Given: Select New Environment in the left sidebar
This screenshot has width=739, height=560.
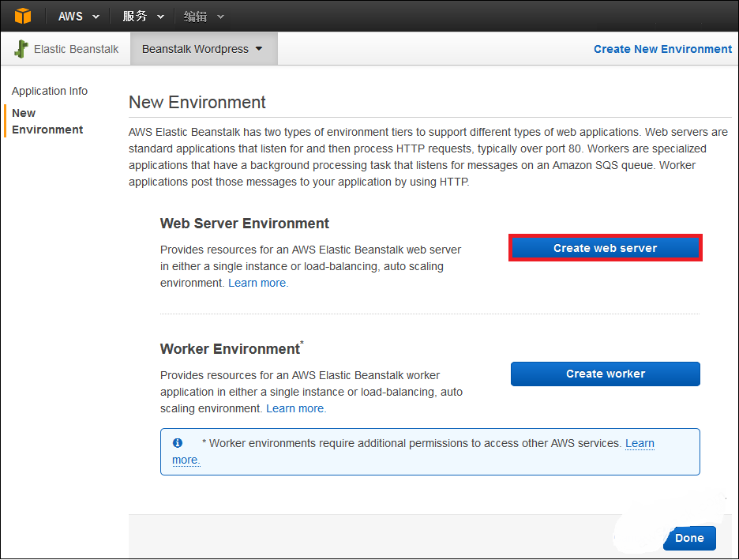Looking at the screenshot, I should click(47, 121).
